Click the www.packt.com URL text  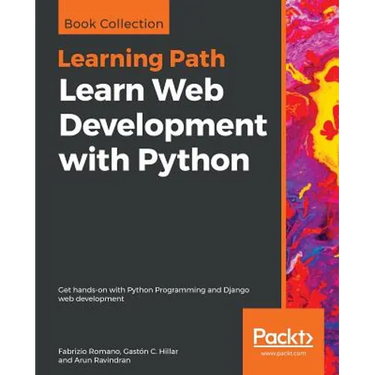pos(283,353)
